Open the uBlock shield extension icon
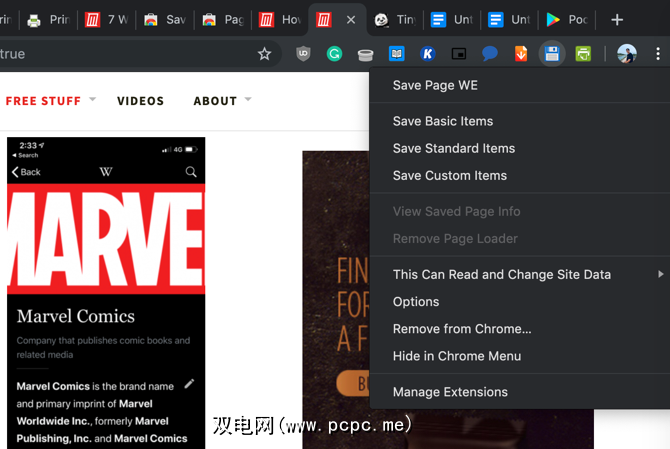670x449 pixels. point(303,54)
